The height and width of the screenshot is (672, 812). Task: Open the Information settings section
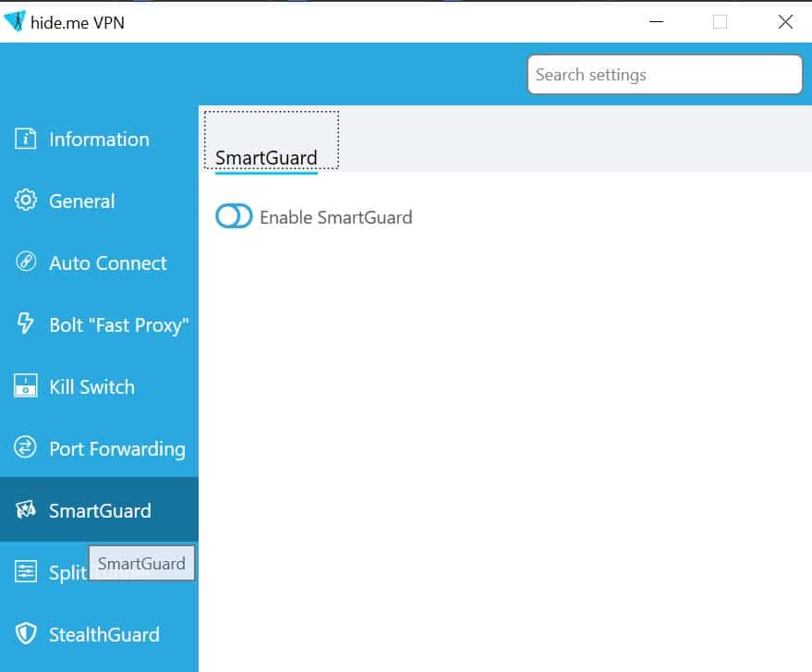pos(99,140)
